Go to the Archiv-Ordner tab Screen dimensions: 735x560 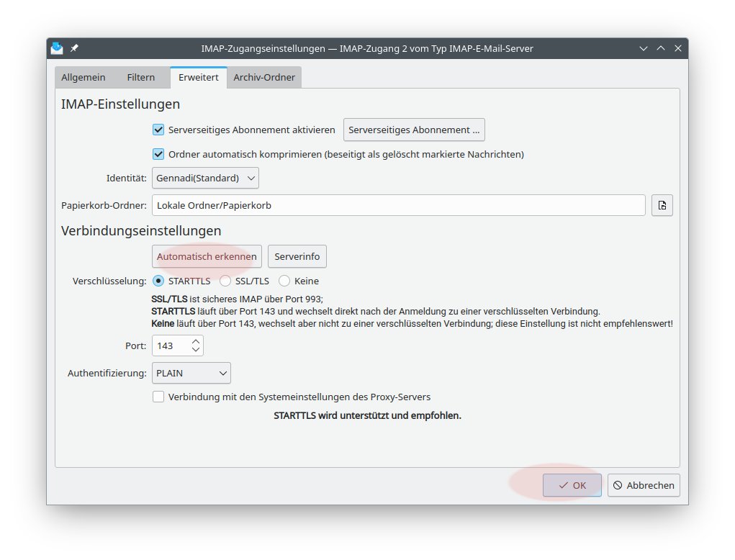tap(264, 77)
